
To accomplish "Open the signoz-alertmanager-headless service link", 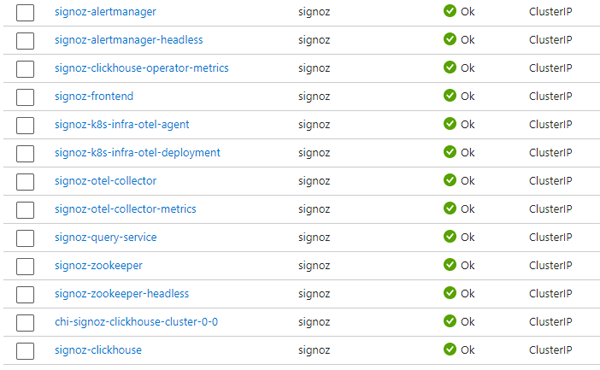I will point(129,40).
